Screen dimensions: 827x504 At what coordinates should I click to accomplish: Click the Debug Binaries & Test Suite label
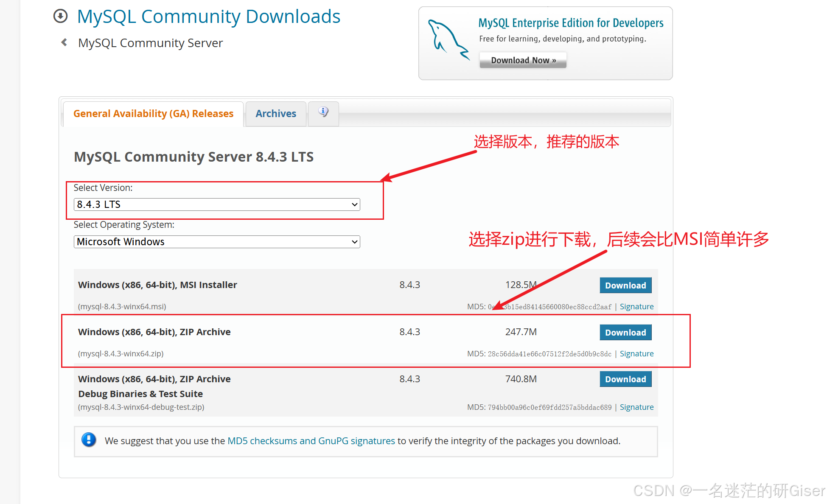(140, 394)
